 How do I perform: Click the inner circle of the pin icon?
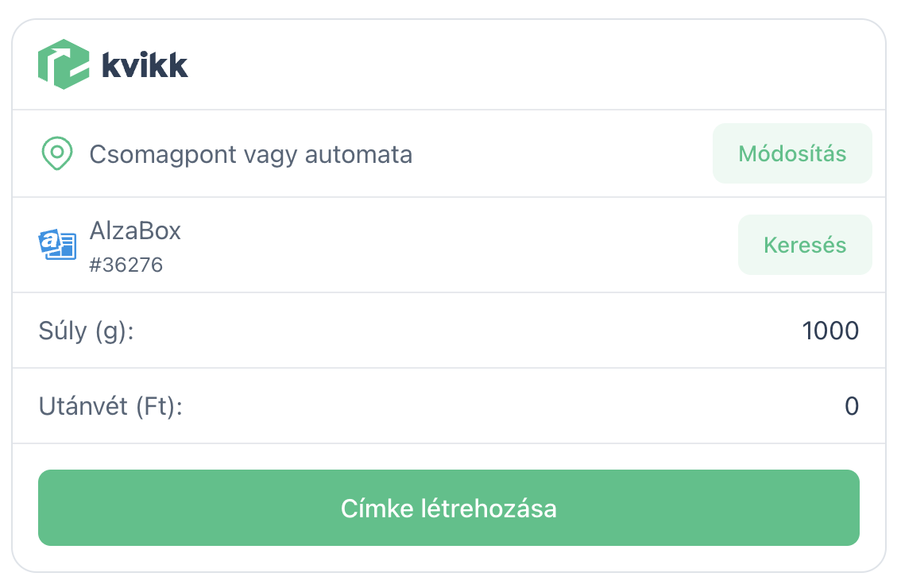pos(56,150)
